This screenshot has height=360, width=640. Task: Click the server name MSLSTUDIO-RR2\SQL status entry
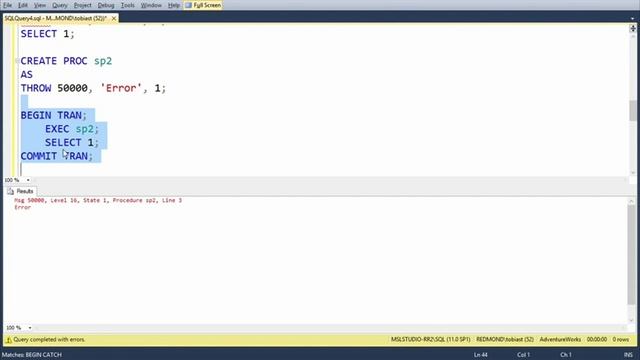click(x=431, y=340)
